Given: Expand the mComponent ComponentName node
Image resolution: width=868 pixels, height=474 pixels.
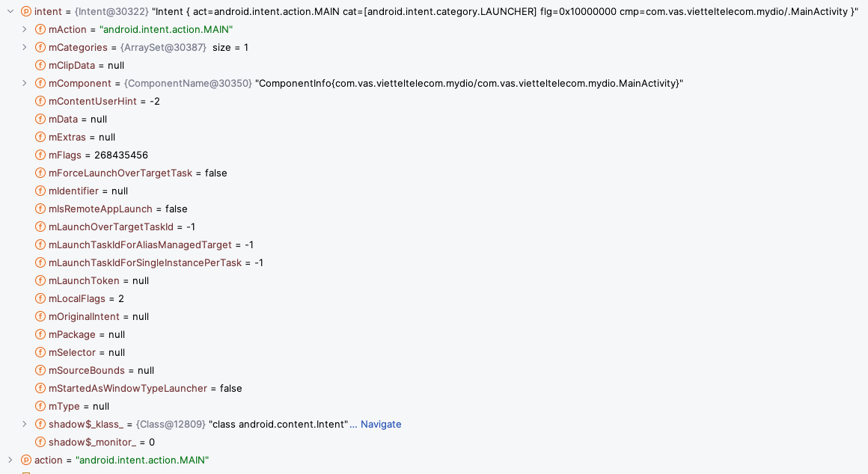Looking at the screenshot, I should pyautogui.click(x=25, y=83).
